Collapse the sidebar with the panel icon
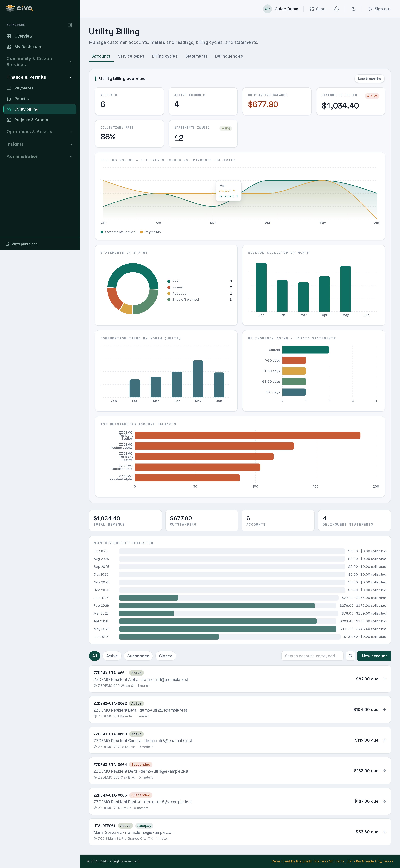 click(70, 25)
